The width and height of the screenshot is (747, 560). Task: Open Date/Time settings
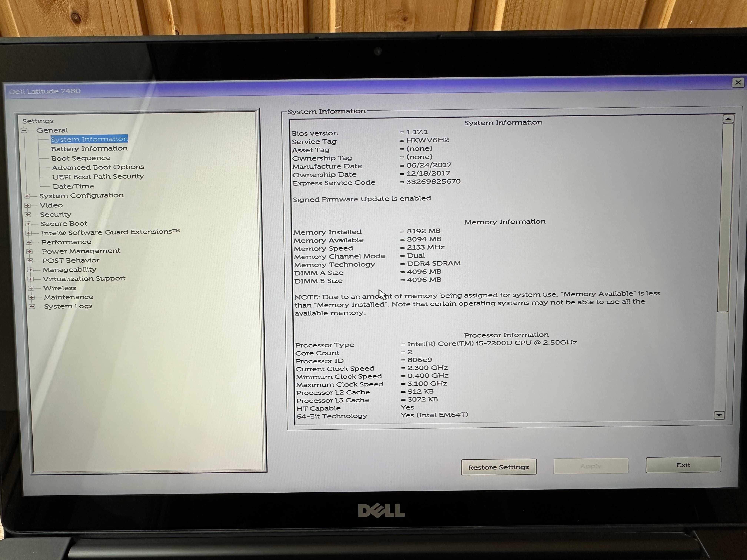tap(73, 186)
